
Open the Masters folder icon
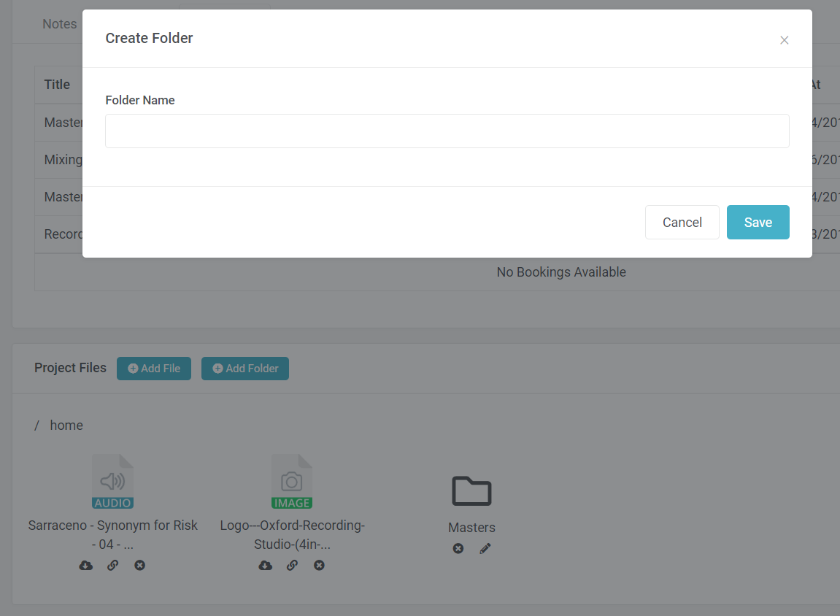(x=471, y=490)
